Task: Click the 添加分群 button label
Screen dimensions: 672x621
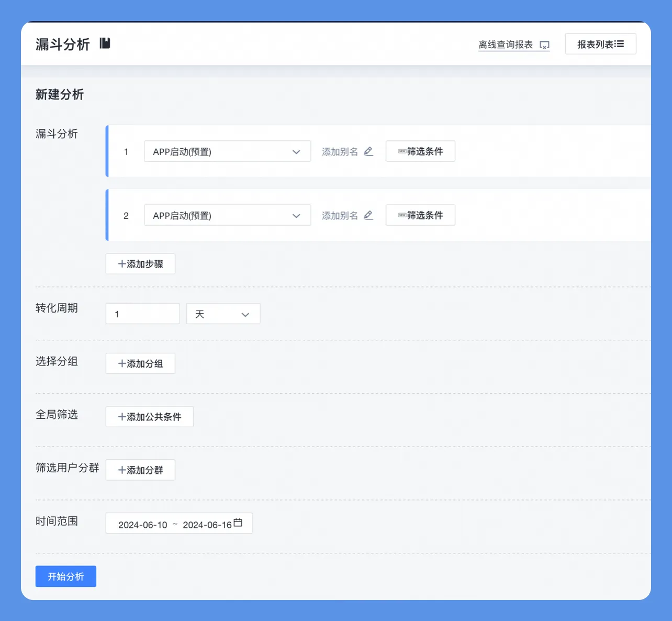Action: coord(145,470)
